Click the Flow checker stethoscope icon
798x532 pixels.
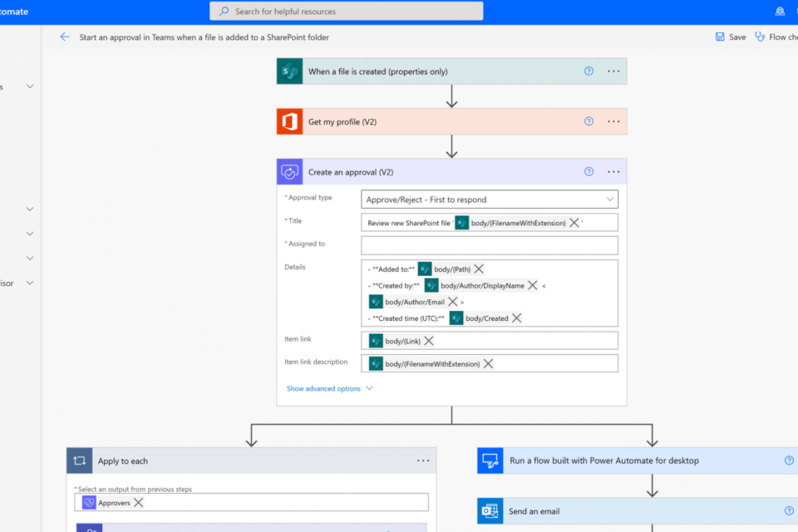coord(760,37)
